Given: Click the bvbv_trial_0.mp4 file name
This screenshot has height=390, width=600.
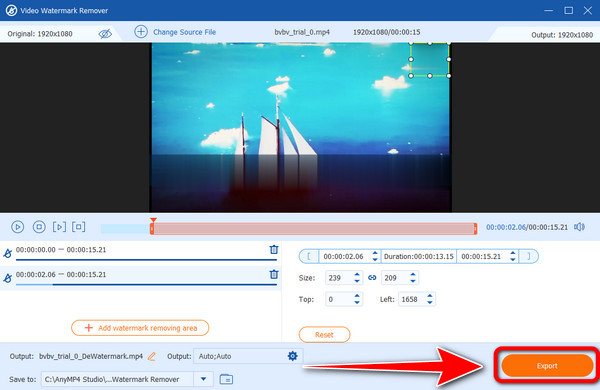Looking at the screenshot, I should (302, 32).
